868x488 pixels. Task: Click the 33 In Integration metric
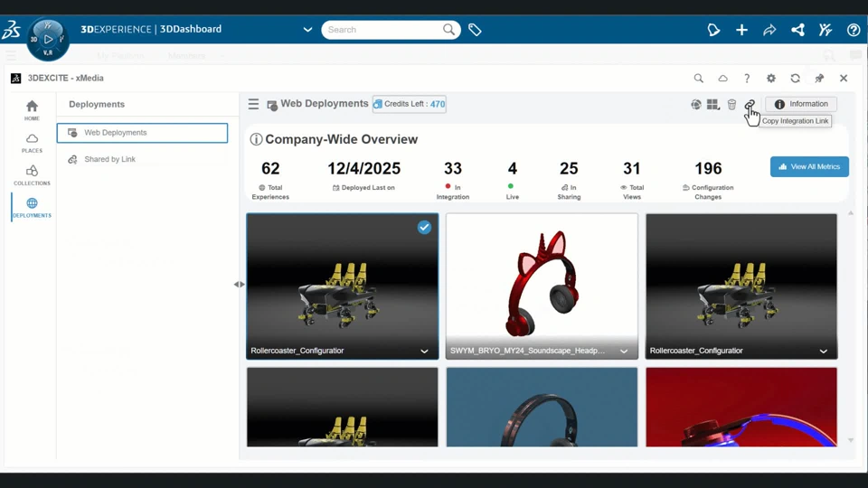tap(453, 180)
